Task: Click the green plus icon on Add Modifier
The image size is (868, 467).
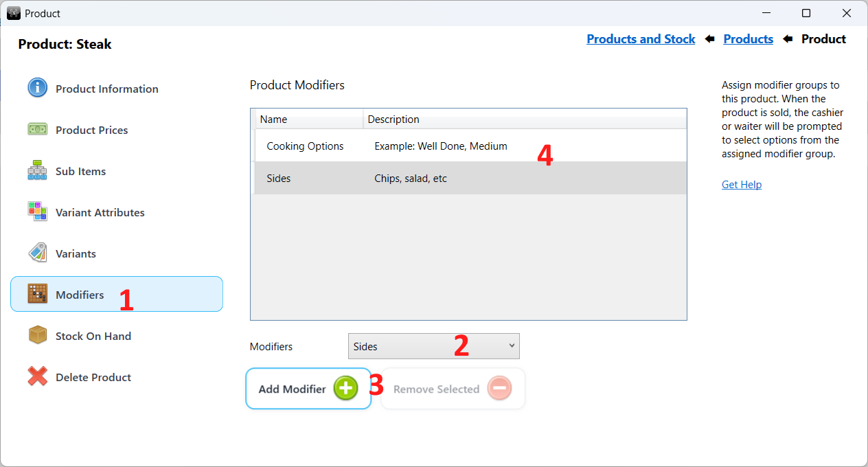Action: click(346, 389)
